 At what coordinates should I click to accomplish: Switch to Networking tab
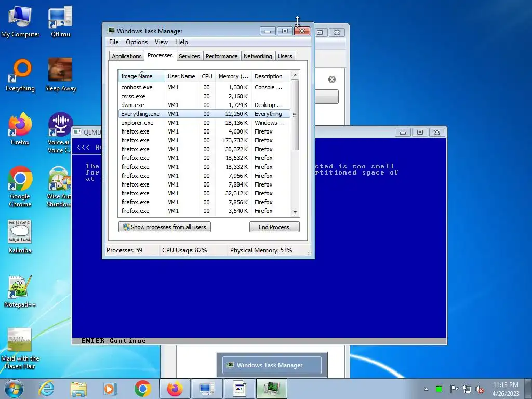click(x=258, y=56)
